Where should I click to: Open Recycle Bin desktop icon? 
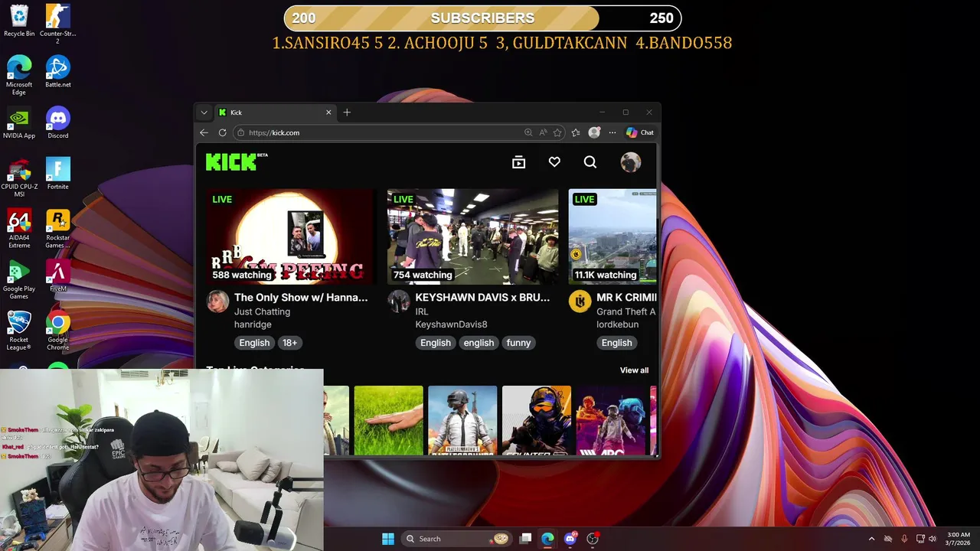tap(19, 21)
